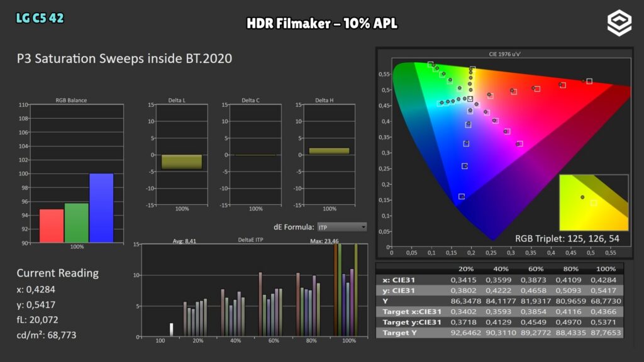Select the blue bar in RGB Balance

point(101,208)
